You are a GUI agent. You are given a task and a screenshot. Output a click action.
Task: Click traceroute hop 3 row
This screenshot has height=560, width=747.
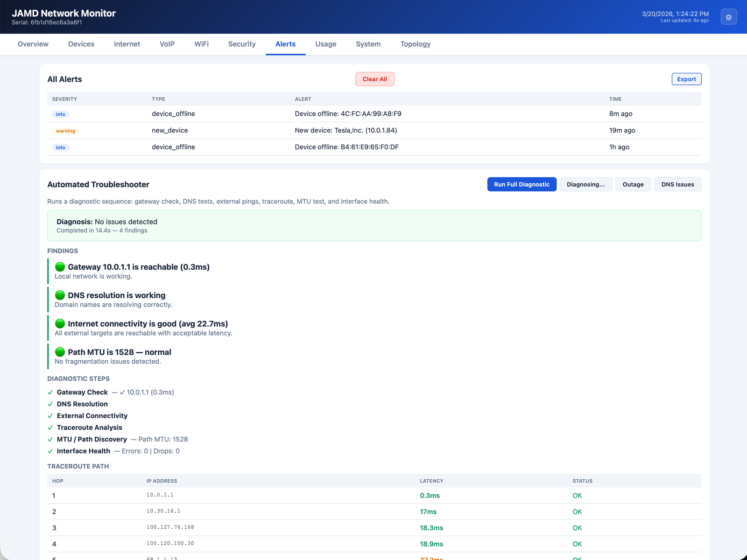327,528
